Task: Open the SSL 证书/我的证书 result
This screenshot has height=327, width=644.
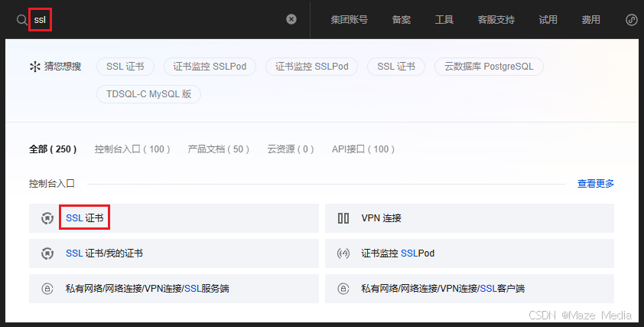Action: click(174, 253)
